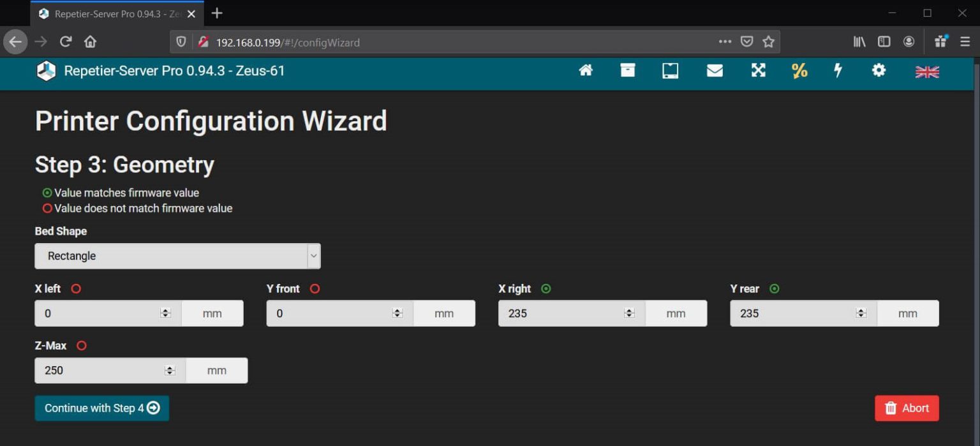980x446 pixels.
Task: Click the yellow percent discount icon
Action: click(x=799, y=71)
